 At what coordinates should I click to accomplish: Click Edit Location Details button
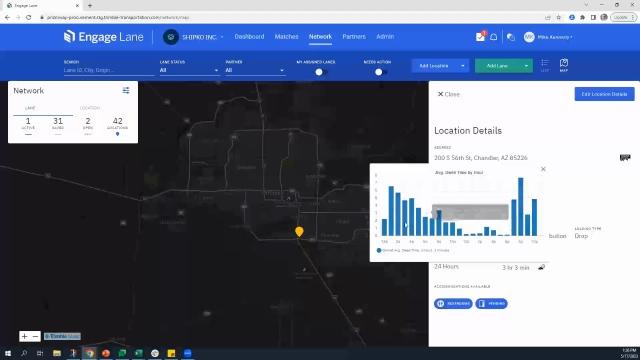tap(604, 94)
